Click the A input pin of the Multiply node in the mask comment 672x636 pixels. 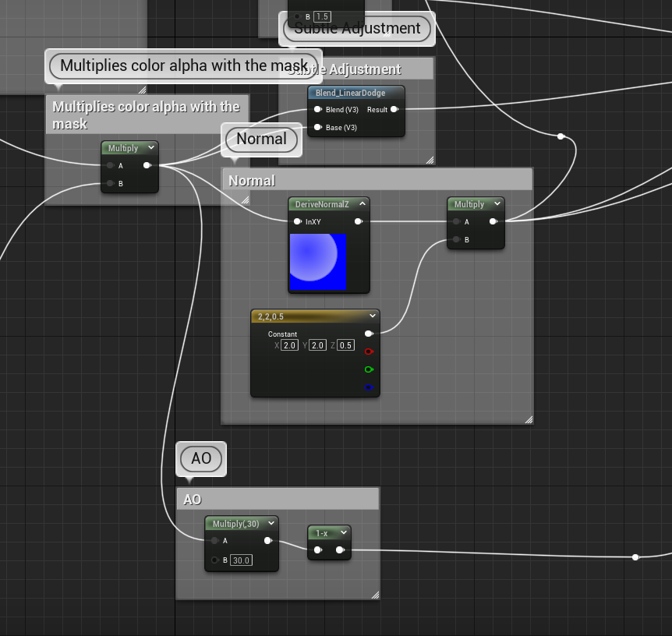[111, 165]
